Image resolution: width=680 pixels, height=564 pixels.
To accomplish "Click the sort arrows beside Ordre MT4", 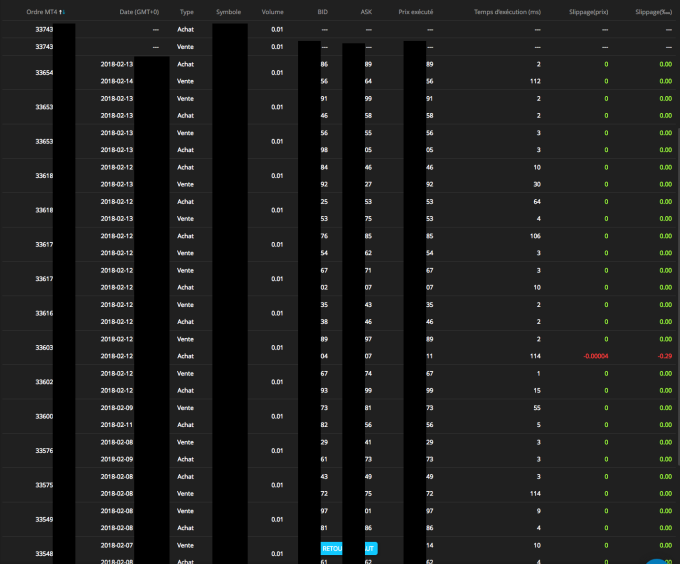I will click(62, 12).
